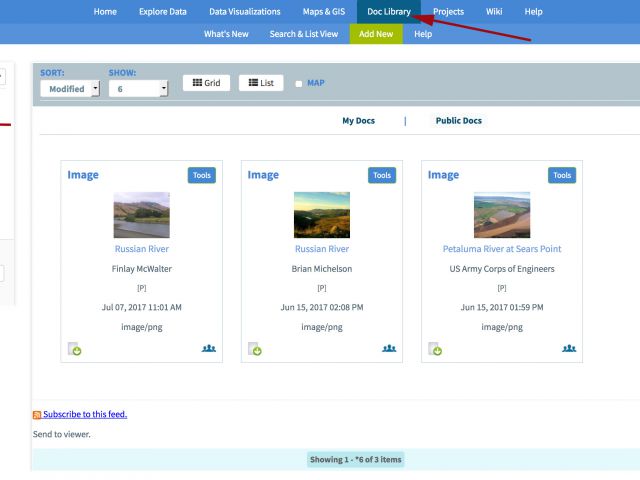Image resolution: width=640 pixels, height=480 pixels.
Task: Open Tools on Brian Michelson card
Action: tap(382, 175)
